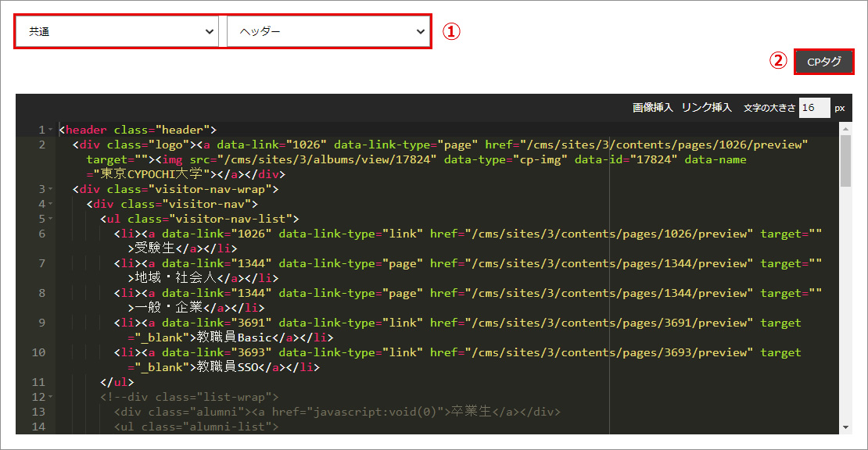
Task: Collapse the fold arrow at line 4
Action: click(50, 205)
